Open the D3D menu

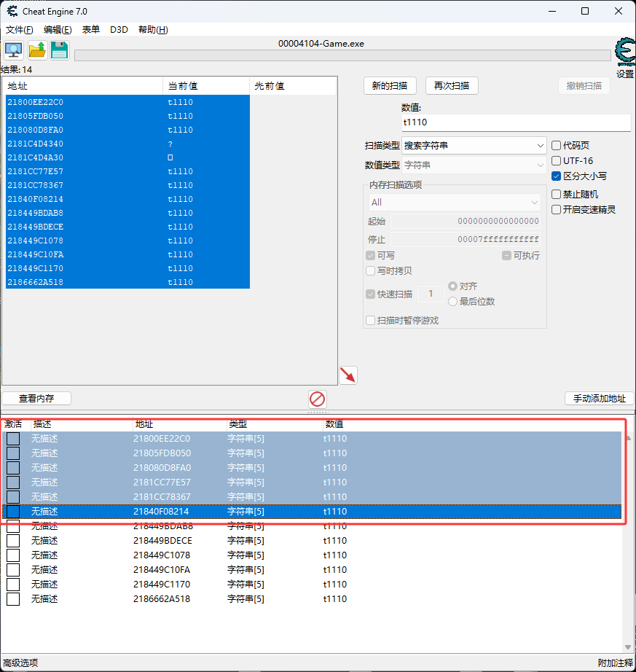[119, 30]
